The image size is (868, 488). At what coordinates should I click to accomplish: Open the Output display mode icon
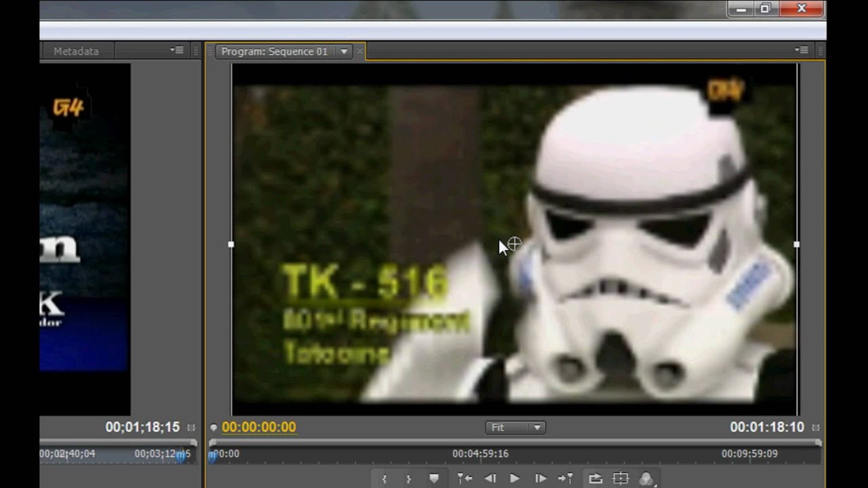pyautogui.click(x=647, y=479)
